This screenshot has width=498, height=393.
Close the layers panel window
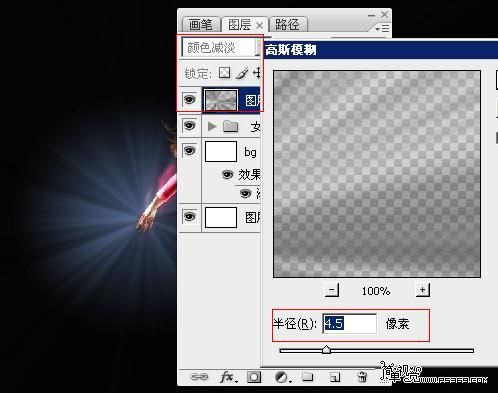[384, 14]
